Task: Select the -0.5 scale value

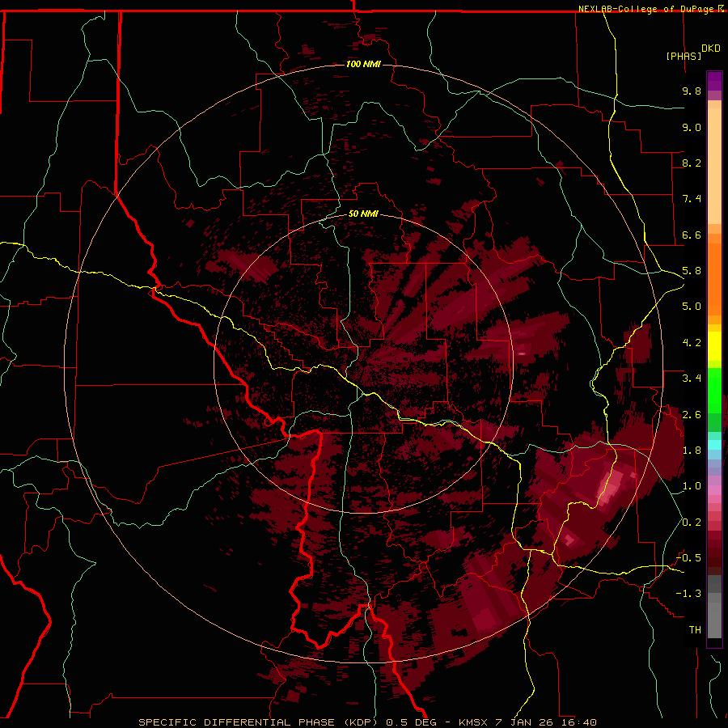Action: click(x=688, y=558)
